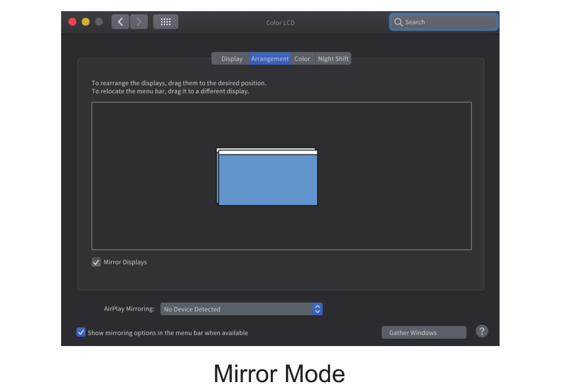
Task: Open help with the question mark button
Action: [482, 332]
